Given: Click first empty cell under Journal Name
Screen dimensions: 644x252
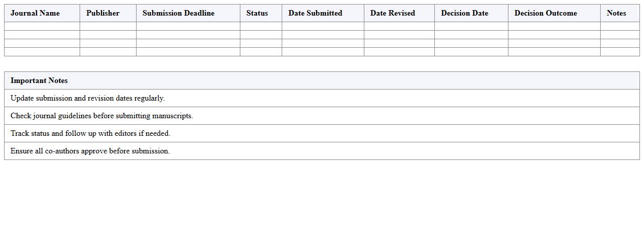Looking at the screenshot, I should click(42, 26).
